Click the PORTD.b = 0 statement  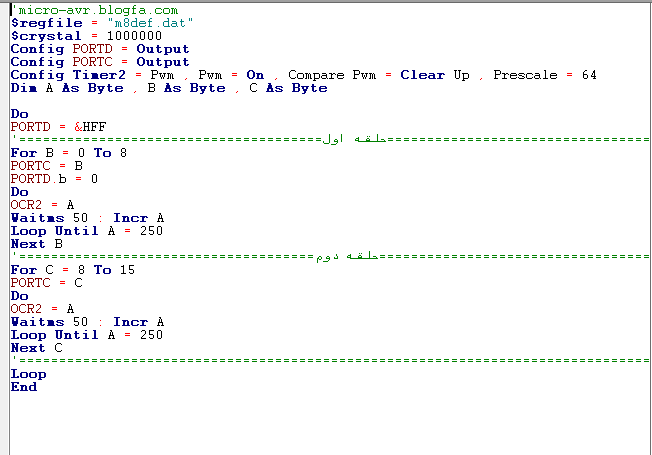click(x=54, y=179)
